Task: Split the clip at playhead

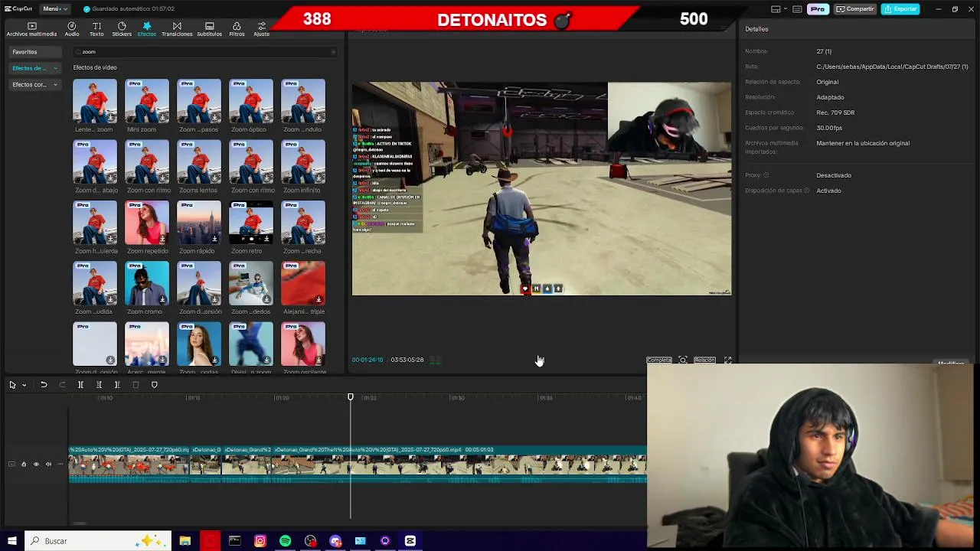Action: tap(80, 385)
